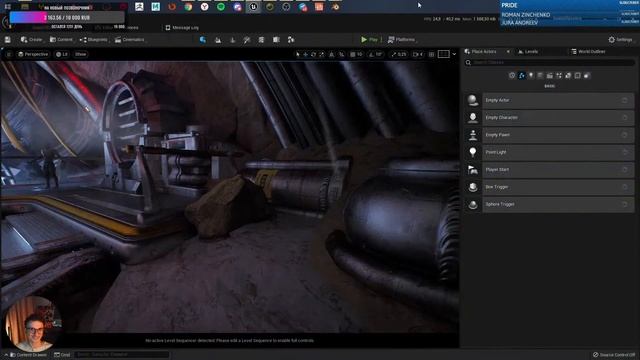This screenshot has width=640, height=360.
Task: Switch to Landscape mode icon
Action: [218, 40]
